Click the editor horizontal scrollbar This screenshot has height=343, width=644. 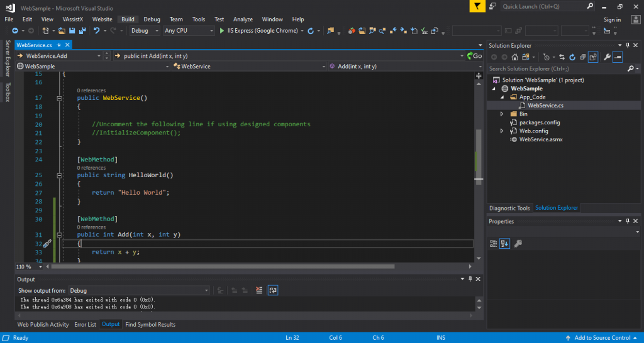coord(220,266)
